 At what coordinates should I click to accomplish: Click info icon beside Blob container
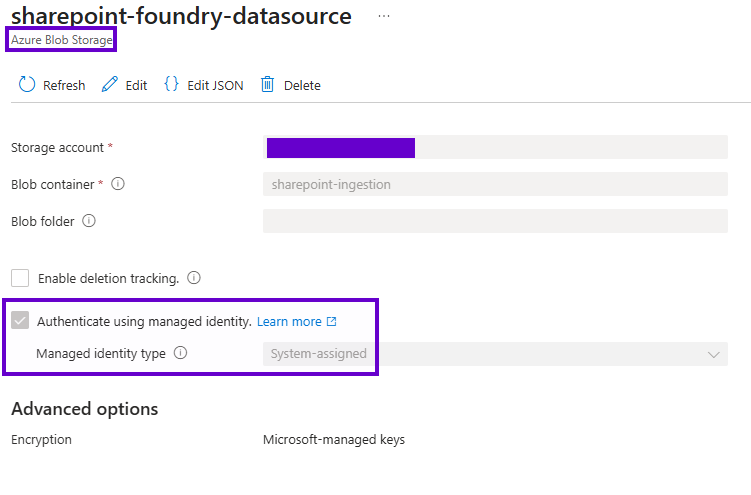pyautogui.click(x=118, y=184)
